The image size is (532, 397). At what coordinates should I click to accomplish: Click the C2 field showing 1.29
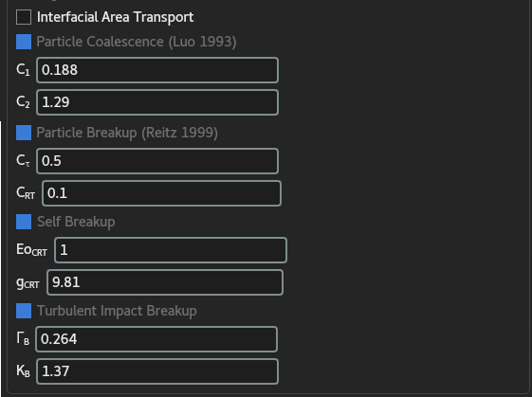click(157, 102)
